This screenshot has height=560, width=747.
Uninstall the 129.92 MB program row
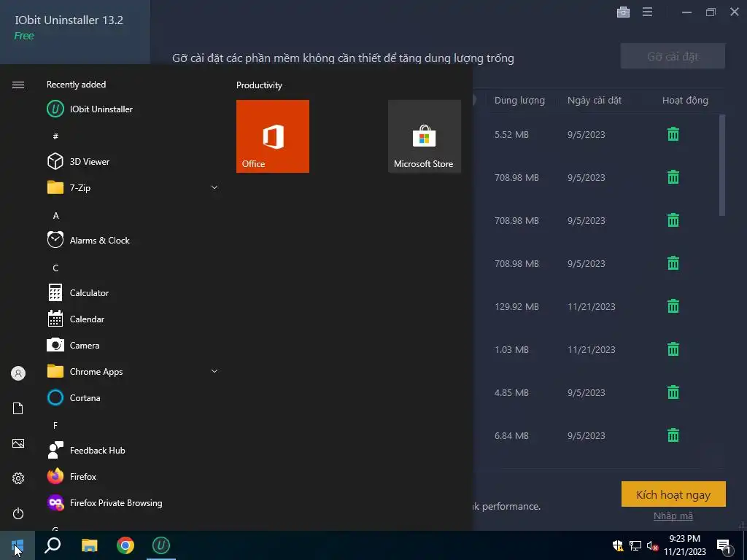point(673,306)
